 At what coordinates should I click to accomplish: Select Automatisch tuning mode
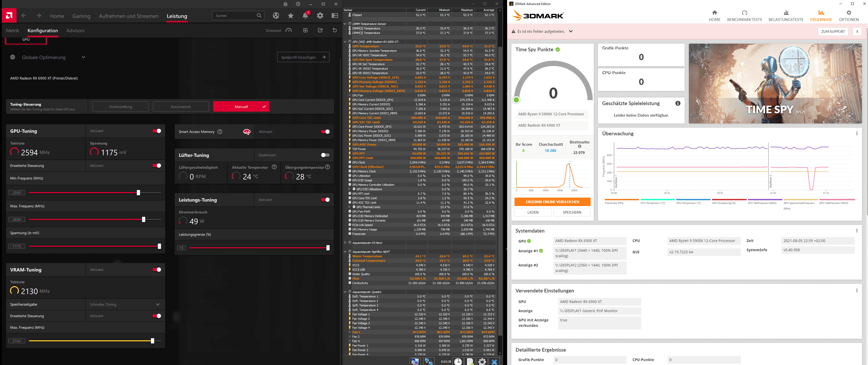pos(181,107)
